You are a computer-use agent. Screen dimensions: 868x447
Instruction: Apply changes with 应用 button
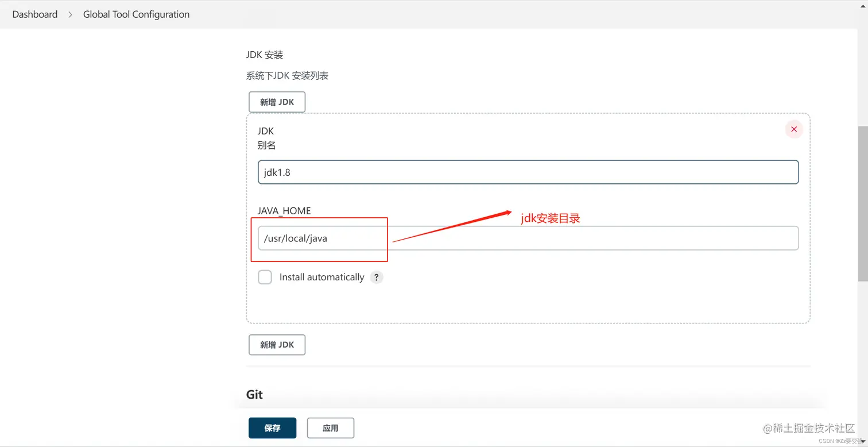(331, 428)
